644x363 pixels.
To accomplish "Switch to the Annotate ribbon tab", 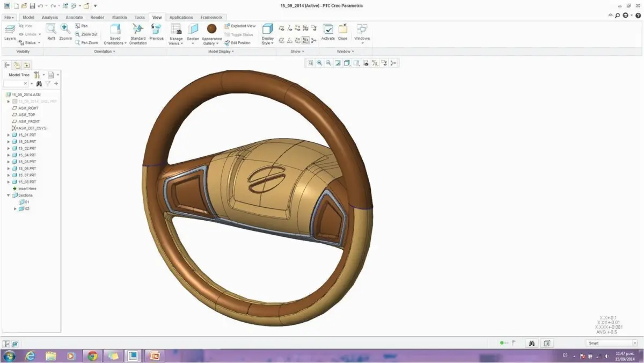I will tap(74, 17).
